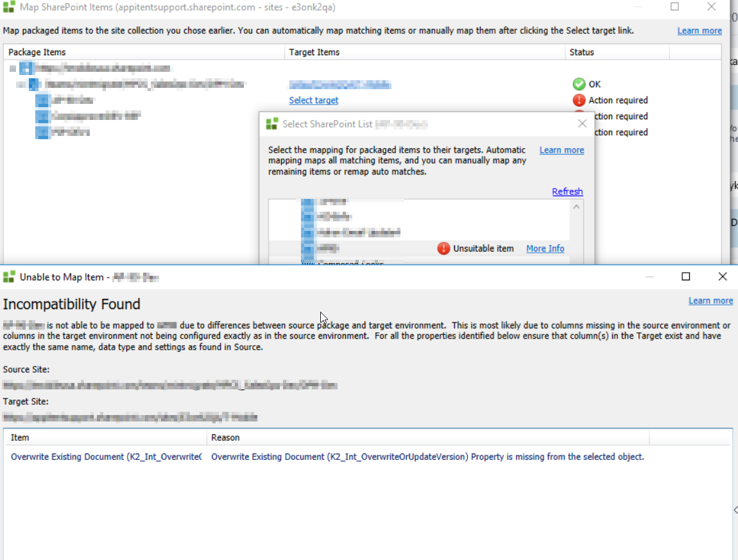Image resolution: width=738 pixels, height=560 pixels.
Task: Click the Target Items column header
Action: [425, 52]
